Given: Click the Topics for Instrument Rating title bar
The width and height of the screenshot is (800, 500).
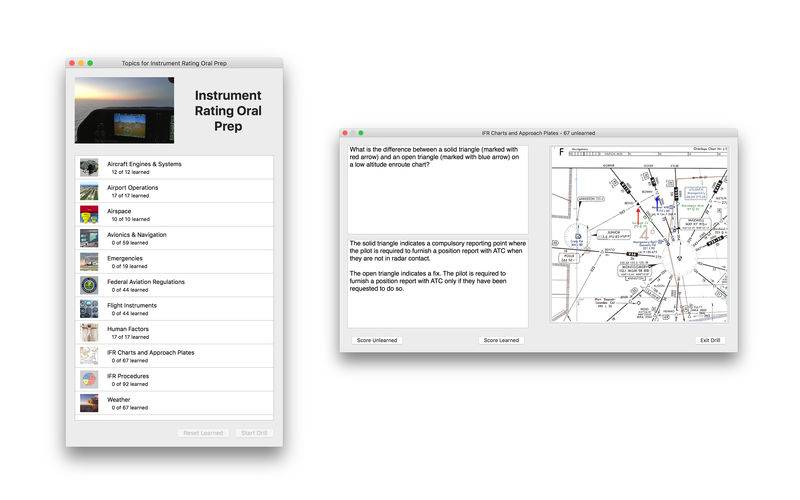Looking at the screenshot, I should 174,63.
